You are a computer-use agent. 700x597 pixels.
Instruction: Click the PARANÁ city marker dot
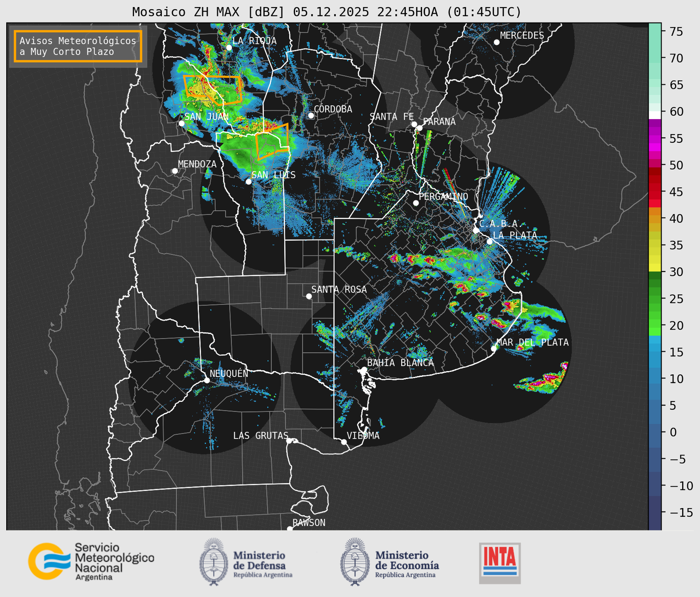pos(420,128)
